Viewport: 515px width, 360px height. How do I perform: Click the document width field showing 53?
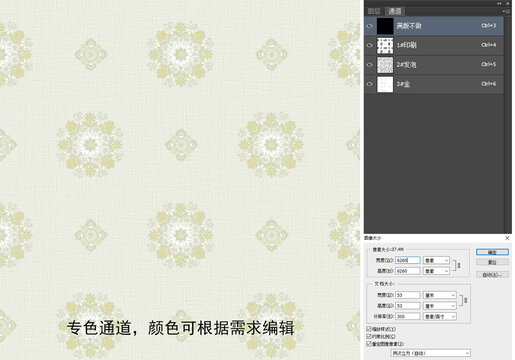pyautogui.click(x=408, y=295)
